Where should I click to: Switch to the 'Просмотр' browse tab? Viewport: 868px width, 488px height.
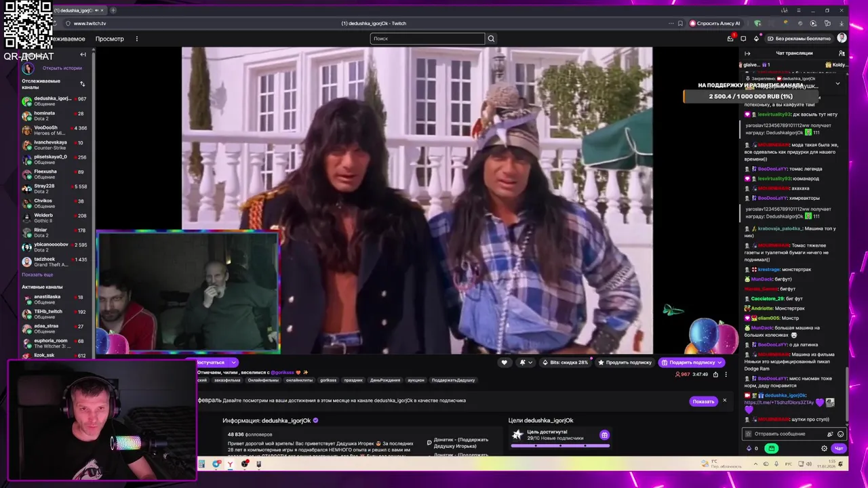point(110,39)
